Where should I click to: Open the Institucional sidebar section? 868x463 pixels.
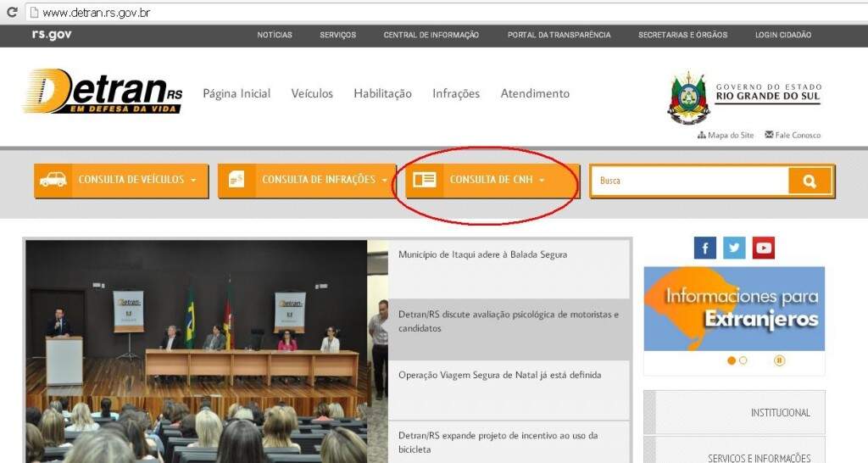click(x=734, y=413)
